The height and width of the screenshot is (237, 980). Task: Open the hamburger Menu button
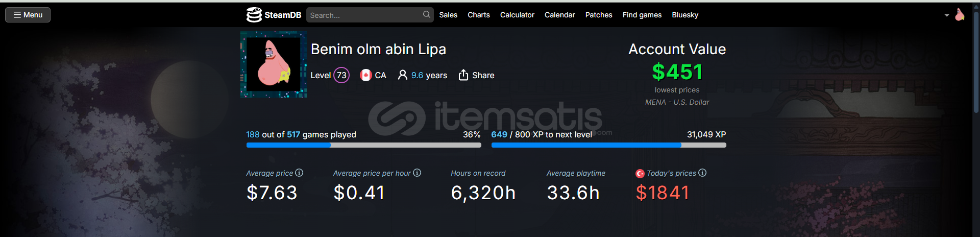coord(28,15)
